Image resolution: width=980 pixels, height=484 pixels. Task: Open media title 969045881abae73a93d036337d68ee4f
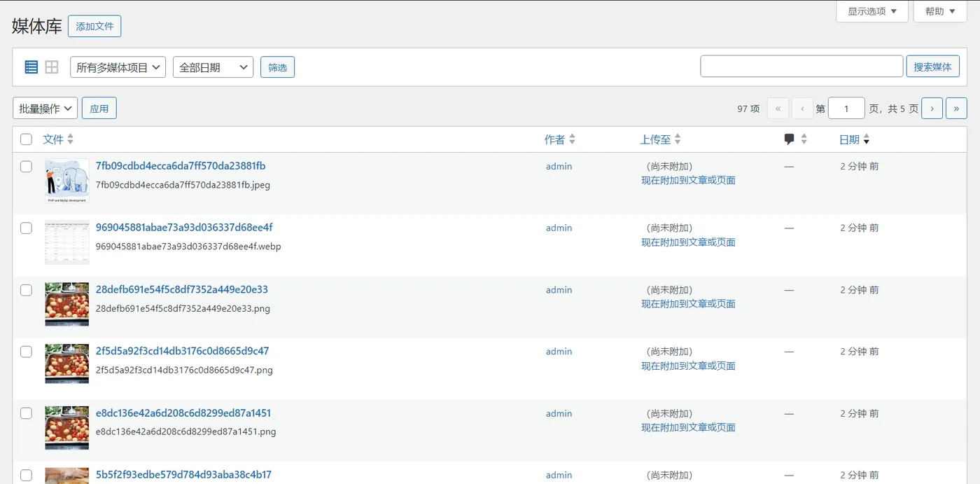click(184, 228)
